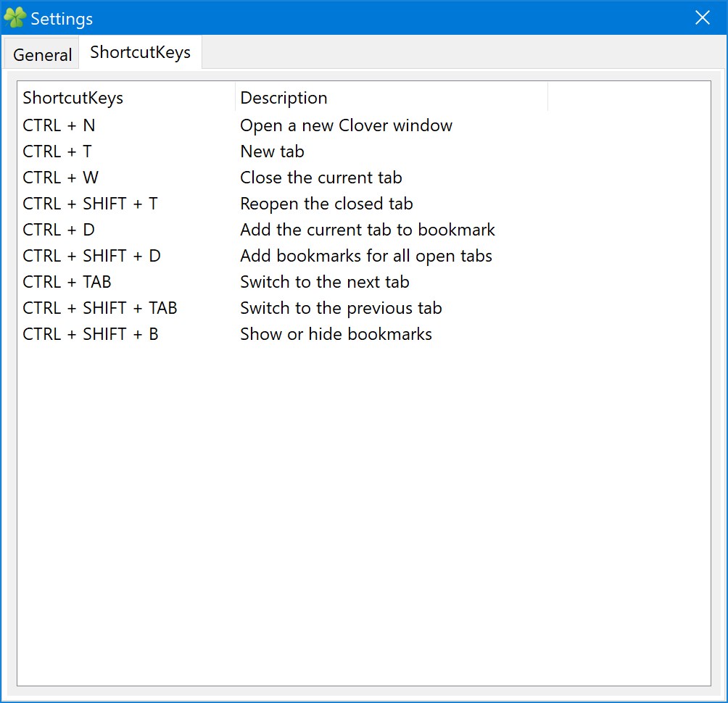Click 'Show or hide bookmarks' description

tap(336, 334)
